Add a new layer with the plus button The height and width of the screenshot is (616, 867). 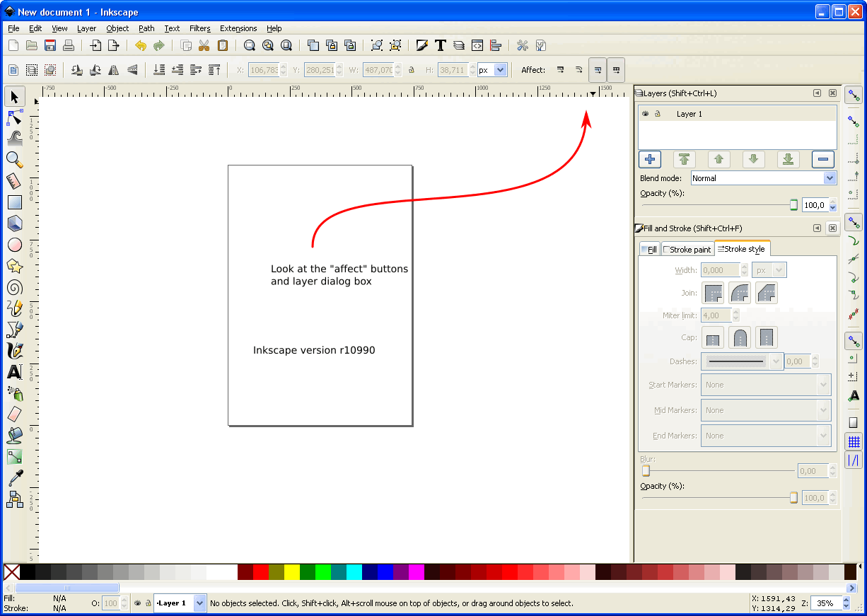[649, 159]
